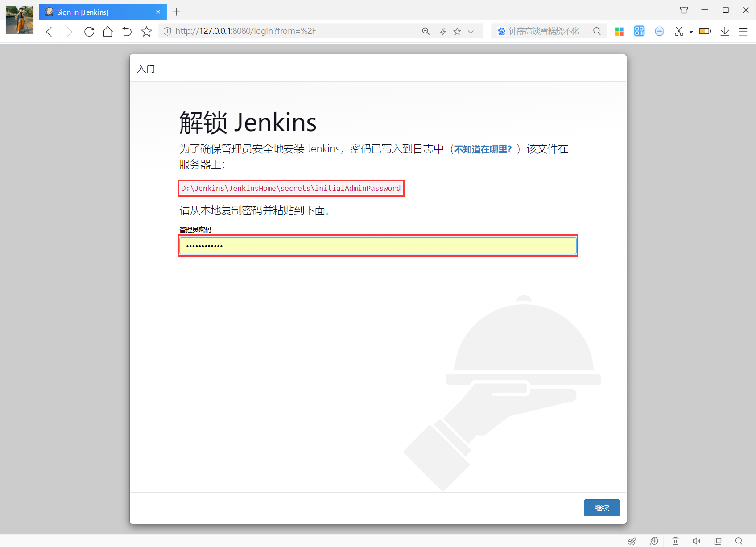Click the 不知道在哪里? help link
Screen dimensions: 756x547
483,149
